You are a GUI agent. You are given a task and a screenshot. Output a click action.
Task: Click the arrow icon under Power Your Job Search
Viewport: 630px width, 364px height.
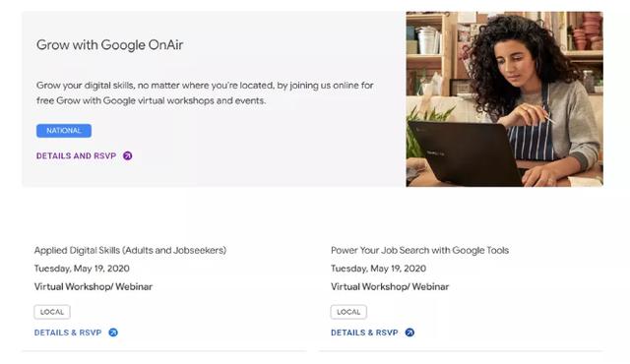(409, 333)
